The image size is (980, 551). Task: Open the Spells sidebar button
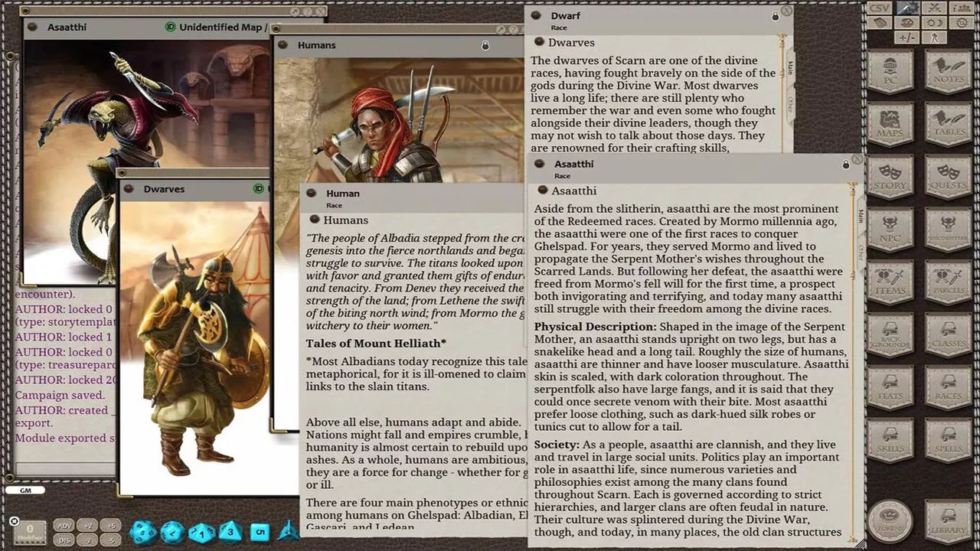pos(948,441)
